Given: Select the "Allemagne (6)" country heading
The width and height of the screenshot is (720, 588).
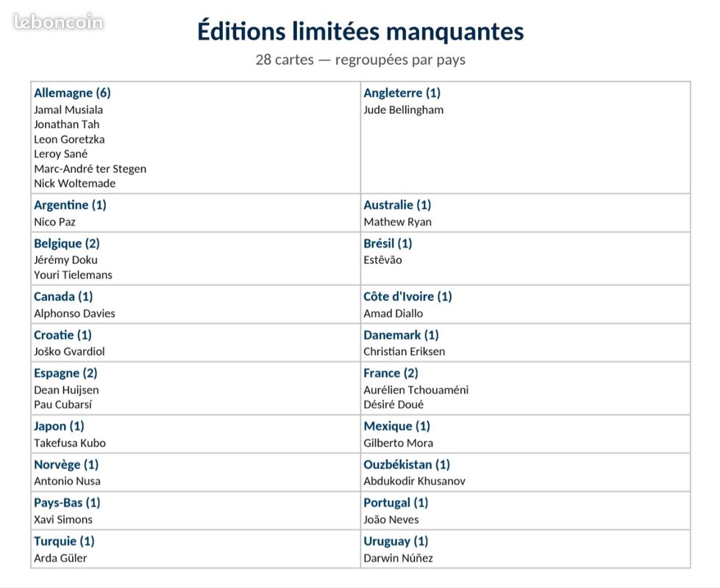Looking at the screenshot, I should click(72, 93).
